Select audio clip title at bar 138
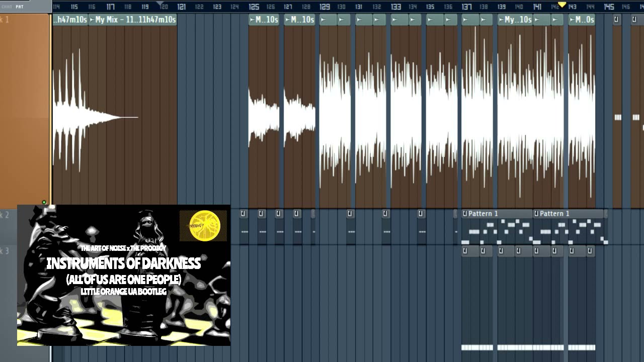Screen dimensions: 644x362 point(486,20)
